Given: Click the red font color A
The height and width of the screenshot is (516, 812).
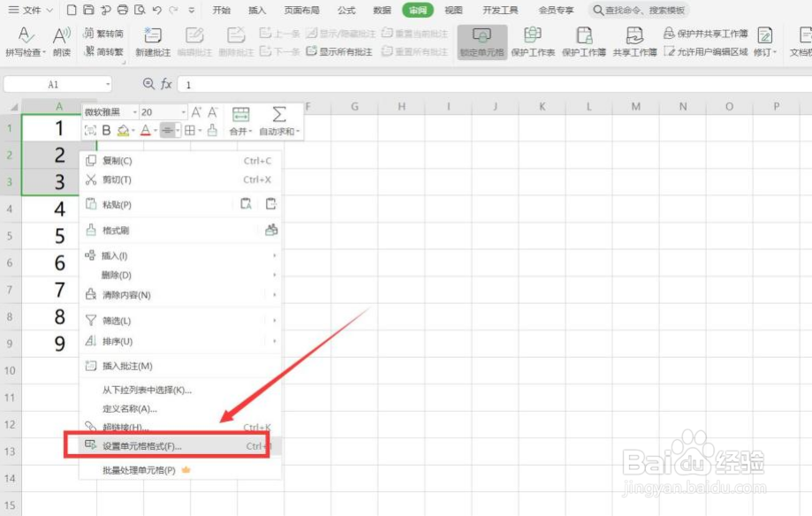Looking at the screenshot, I should 146,131.
